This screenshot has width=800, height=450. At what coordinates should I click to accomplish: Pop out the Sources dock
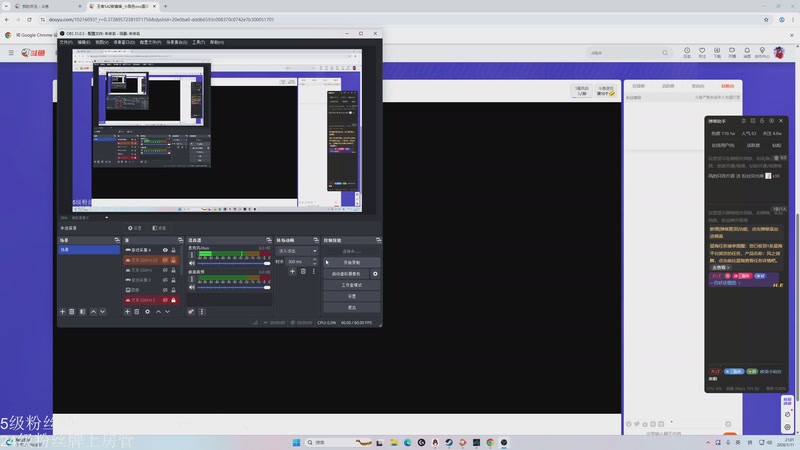[x=180, y=240]
